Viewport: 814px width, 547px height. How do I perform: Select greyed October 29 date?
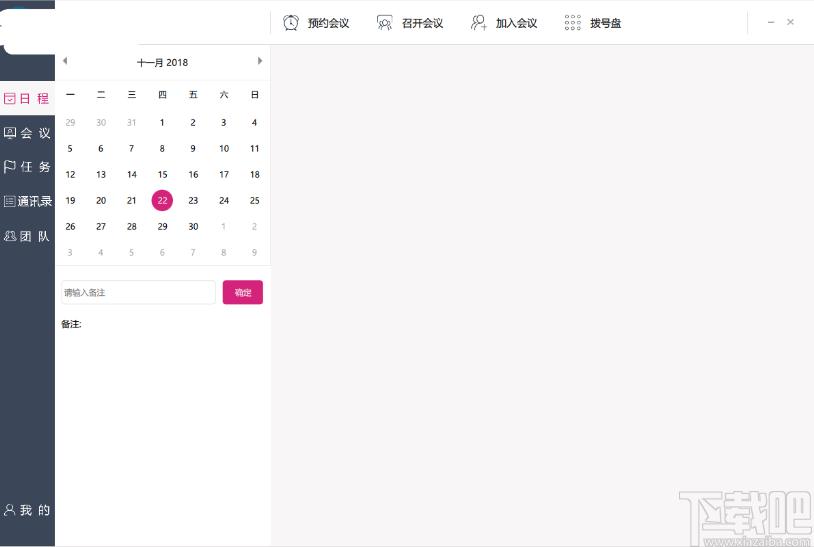tap(70, 122)
